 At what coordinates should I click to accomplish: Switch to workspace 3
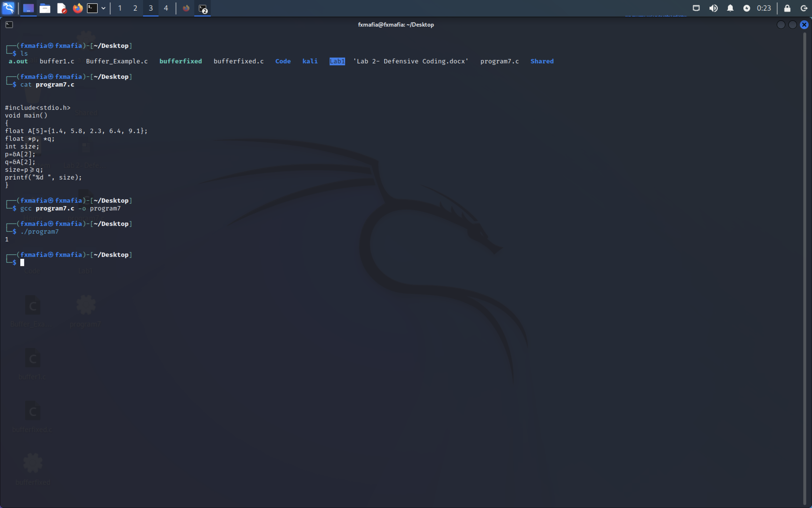[x=151, y=8]
